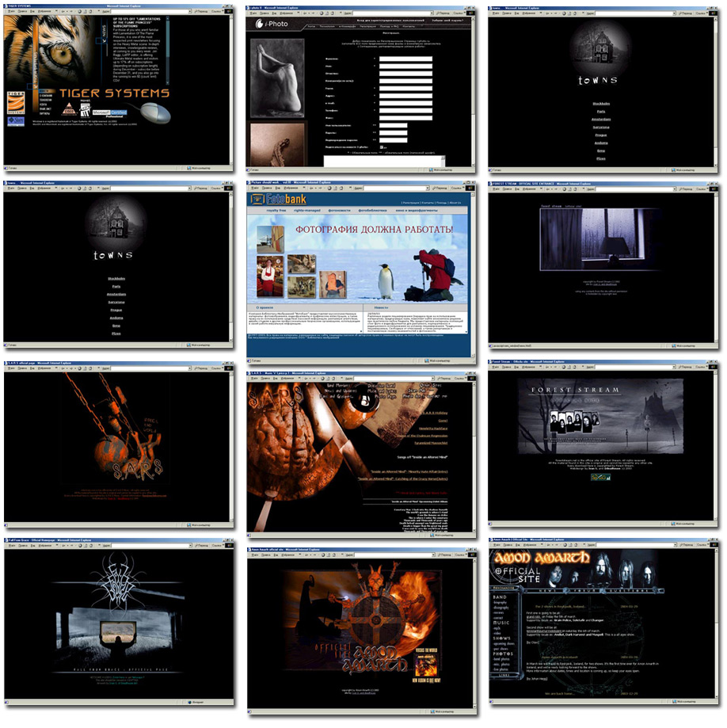Open the Sun logo on Tiger Systems page

16,122
